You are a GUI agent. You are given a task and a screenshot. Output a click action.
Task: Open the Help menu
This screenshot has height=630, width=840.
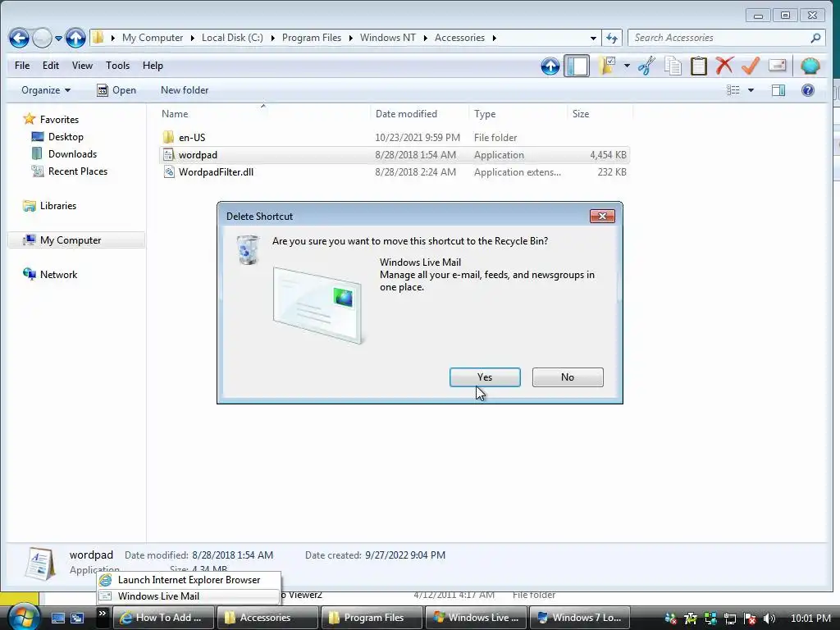153,66
